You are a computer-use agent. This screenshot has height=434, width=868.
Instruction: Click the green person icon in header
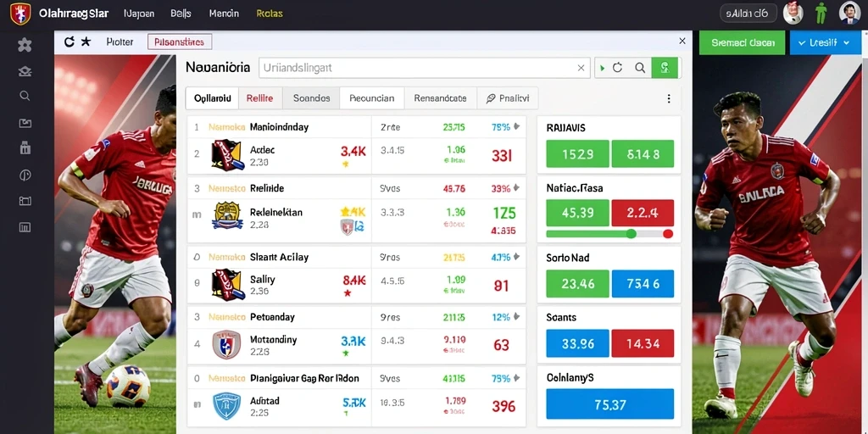coord(821,13)
